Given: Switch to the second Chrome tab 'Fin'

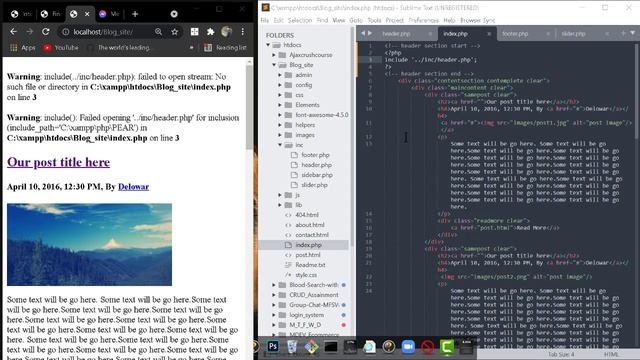Looking at the screenshot, I should [51, 14].
